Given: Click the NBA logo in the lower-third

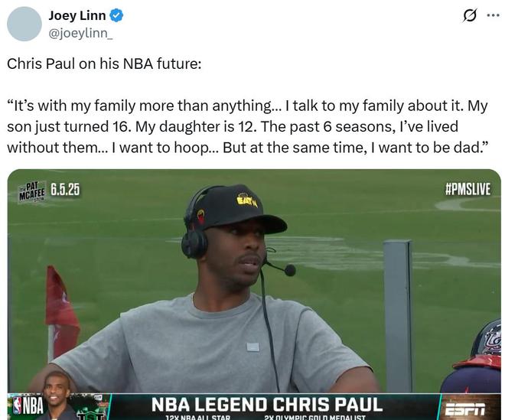Looking at the screenshot, I should point(28,405).
